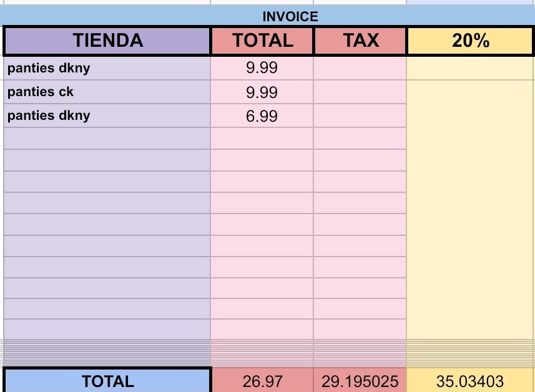
Task: Select the "panties ck" item cell
Action: [107, 92]
